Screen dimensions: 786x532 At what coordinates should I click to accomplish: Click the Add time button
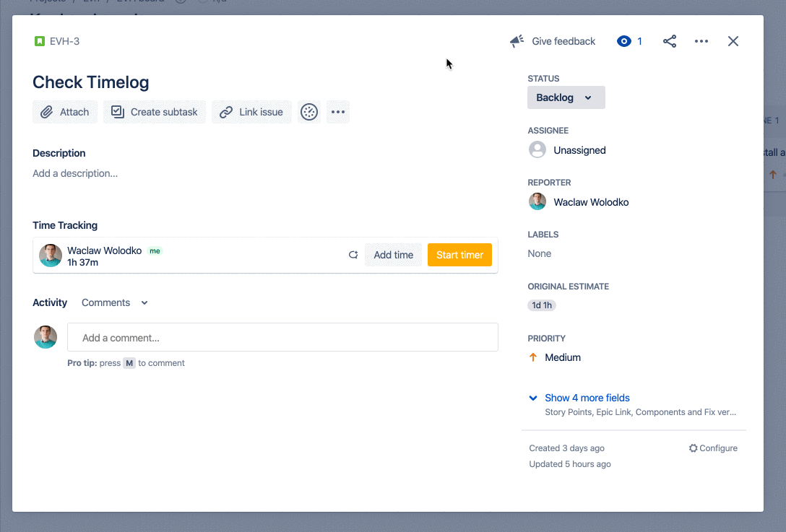(x=393, y=255)
